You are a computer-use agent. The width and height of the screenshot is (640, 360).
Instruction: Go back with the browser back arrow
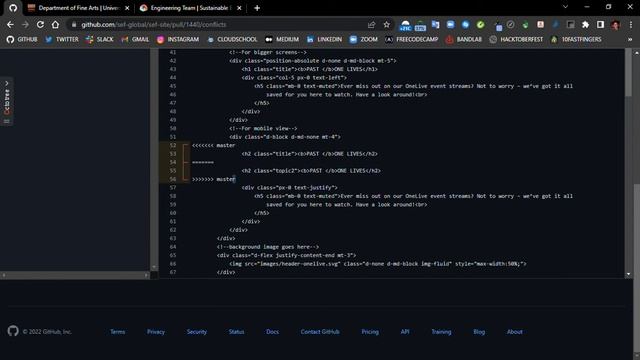coord(10,24)
